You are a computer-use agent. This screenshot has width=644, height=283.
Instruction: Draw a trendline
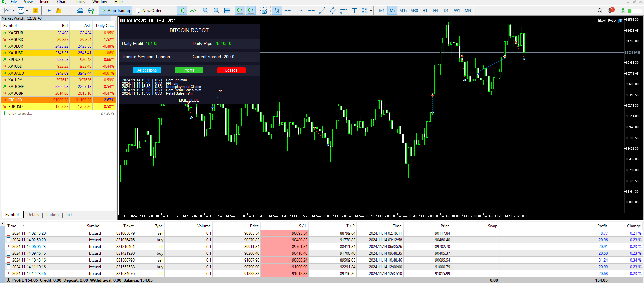[x=322, y=11]
